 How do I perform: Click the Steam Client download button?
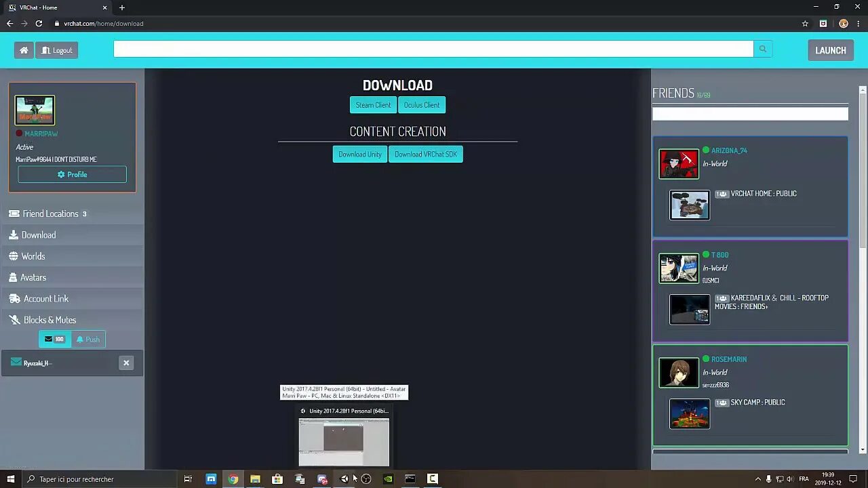coord(373,105)
